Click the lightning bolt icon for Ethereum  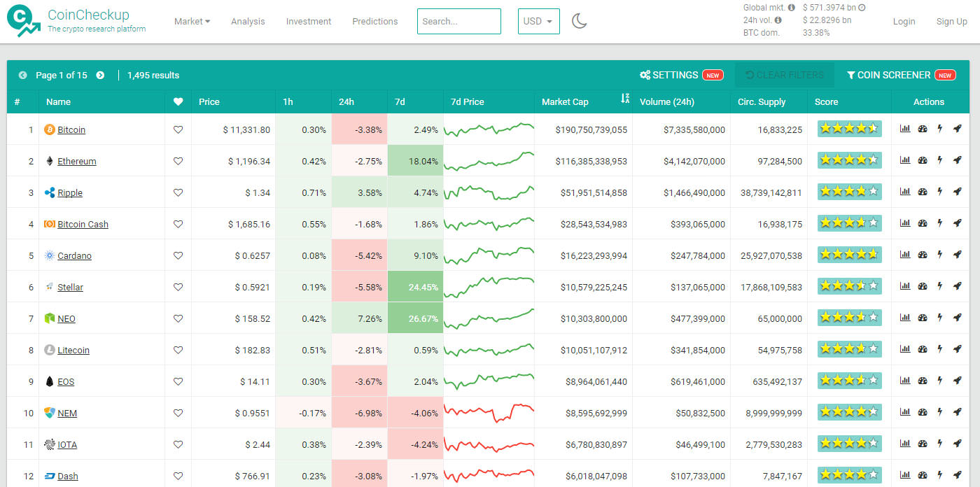click(x=940, y=160)
